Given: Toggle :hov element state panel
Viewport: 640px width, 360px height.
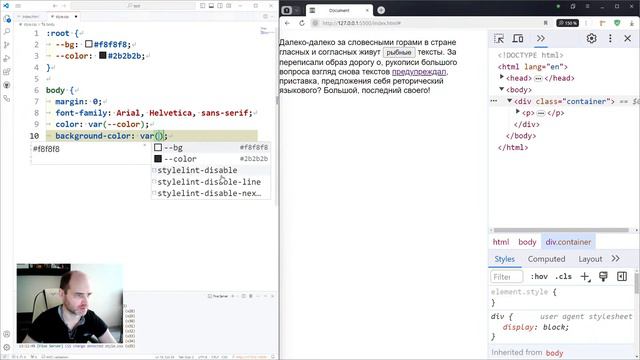Looking at the screenshot, I should tap(539, 277).
